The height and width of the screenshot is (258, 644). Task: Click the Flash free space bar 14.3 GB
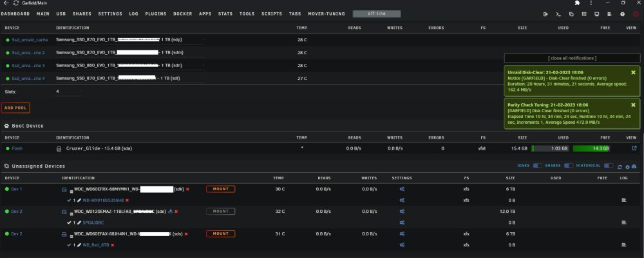click(591, 148)
